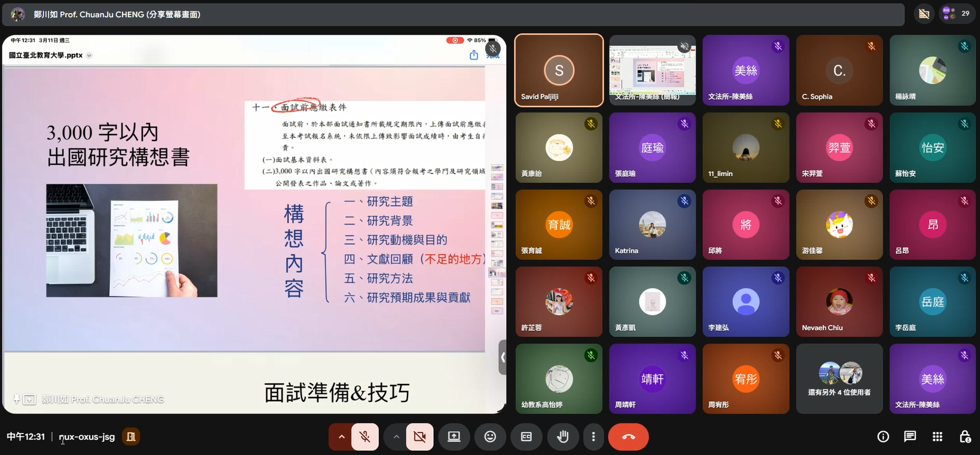Select 11_limin participant tile
Viewport: 980px width, 455px height.
point(746,147)
